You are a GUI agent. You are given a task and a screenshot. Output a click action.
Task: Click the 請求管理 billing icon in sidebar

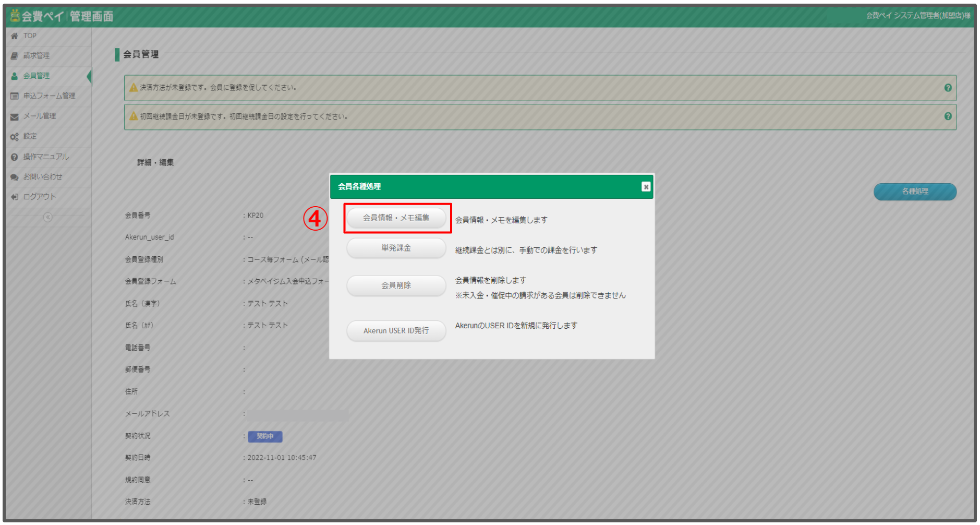point(15,56)
